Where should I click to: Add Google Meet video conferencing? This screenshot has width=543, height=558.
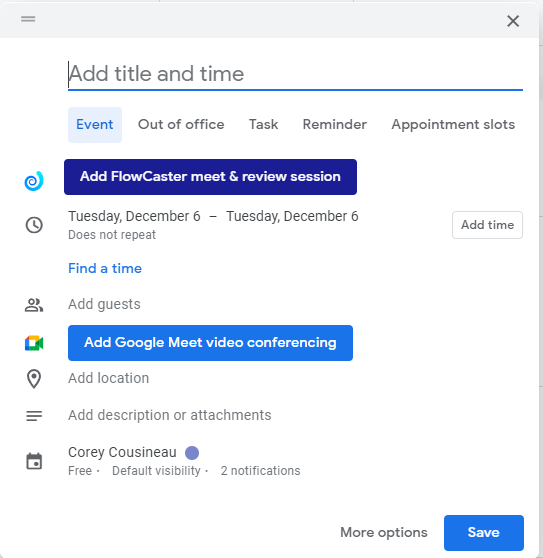pos(210,343)
